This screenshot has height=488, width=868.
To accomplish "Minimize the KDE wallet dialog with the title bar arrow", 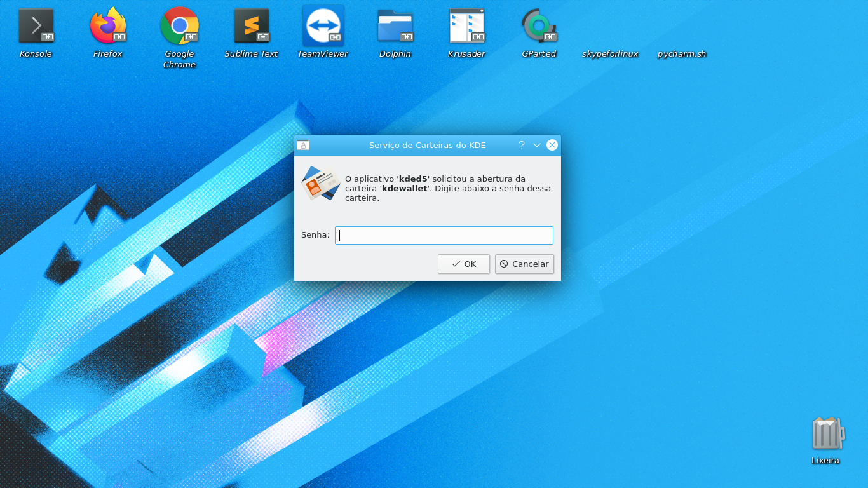I will 537,145.
